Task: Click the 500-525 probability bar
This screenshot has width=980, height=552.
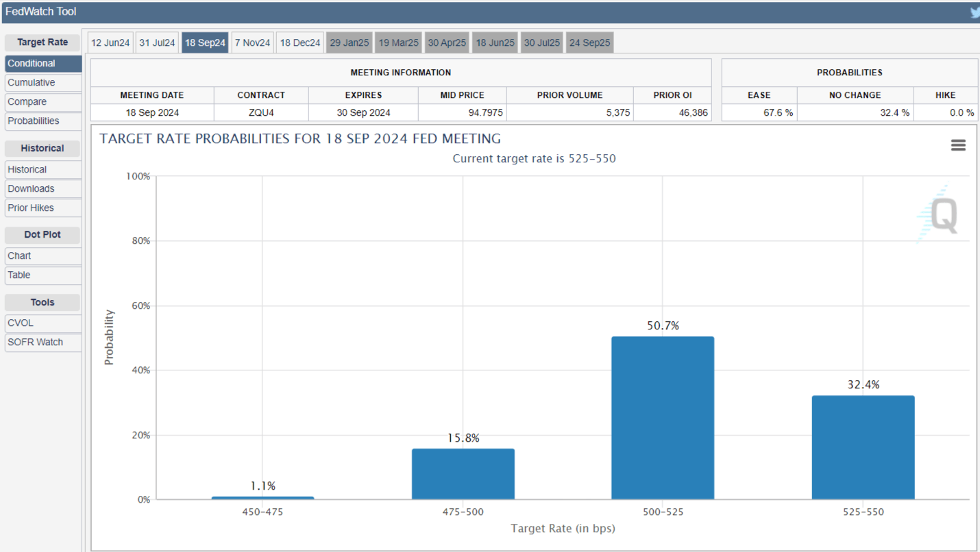Action: pyautogui.click(x=662, y=418)
